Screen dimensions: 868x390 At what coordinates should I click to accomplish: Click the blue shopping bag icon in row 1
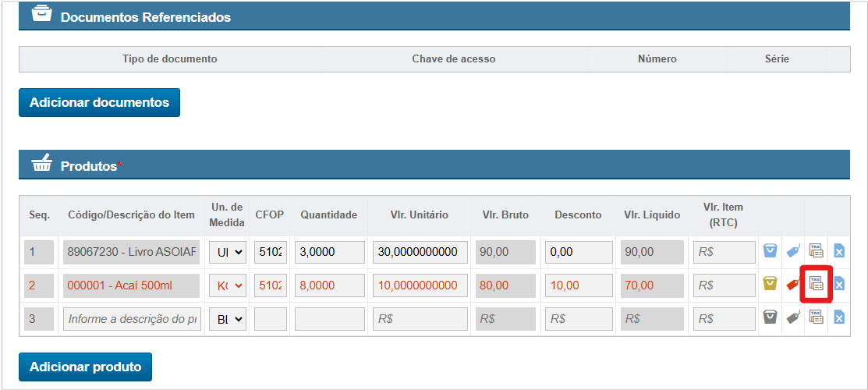click(770, 251)
